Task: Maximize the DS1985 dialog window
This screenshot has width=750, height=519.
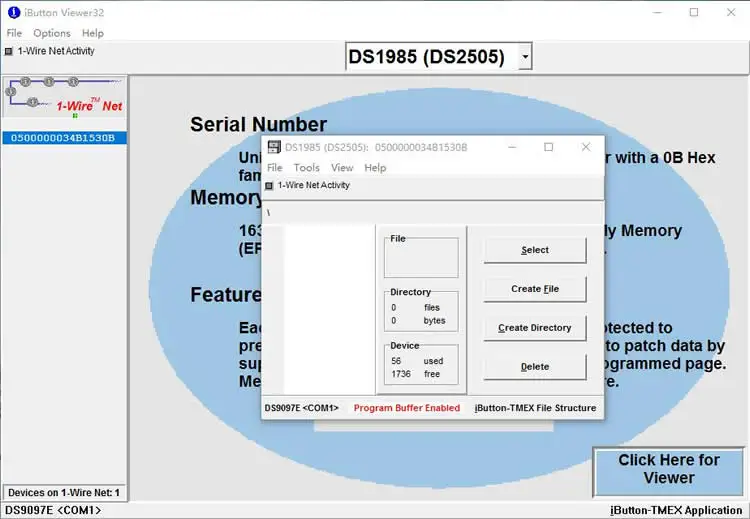Action: pyautogui.click(x=549, y=147)
